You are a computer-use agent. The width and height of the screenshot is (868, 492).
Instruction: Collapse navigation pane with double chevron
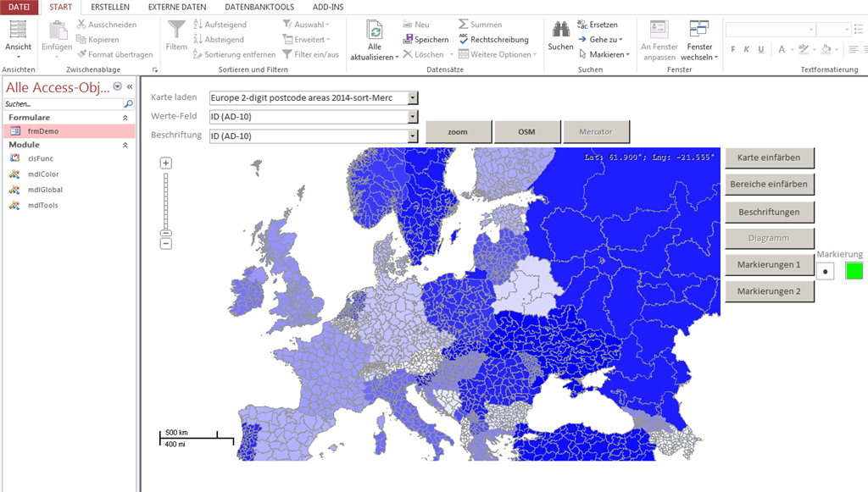pos(130,86)
